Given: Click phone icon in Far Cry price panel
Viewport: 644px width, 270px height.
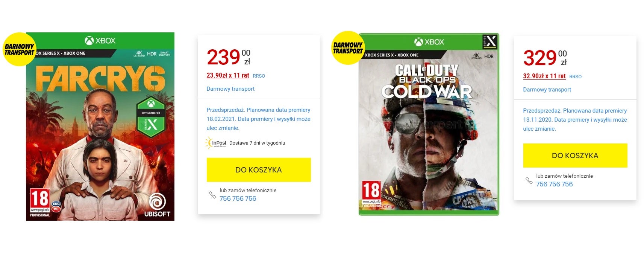Looking at the screenshot, I should point(212,195).
